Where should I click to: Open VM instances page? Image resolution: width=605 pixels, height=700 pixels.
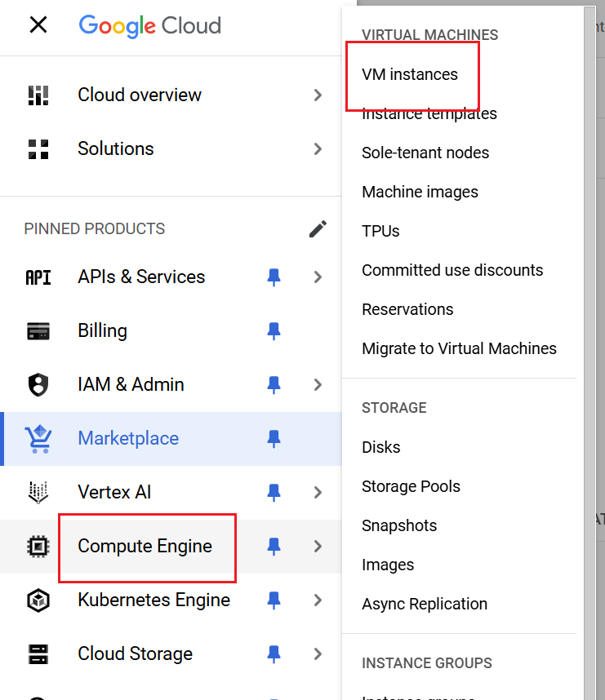tap(410, 74)
